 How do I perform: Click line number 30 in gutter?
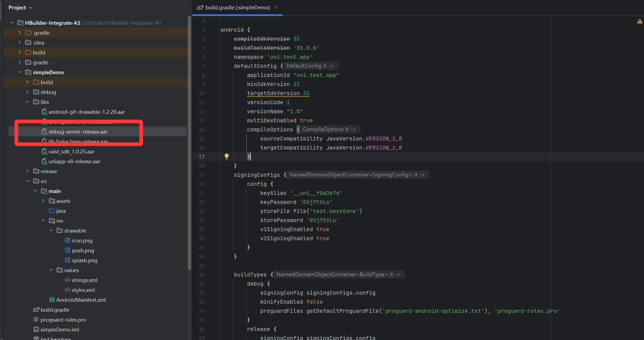(202, 275)
